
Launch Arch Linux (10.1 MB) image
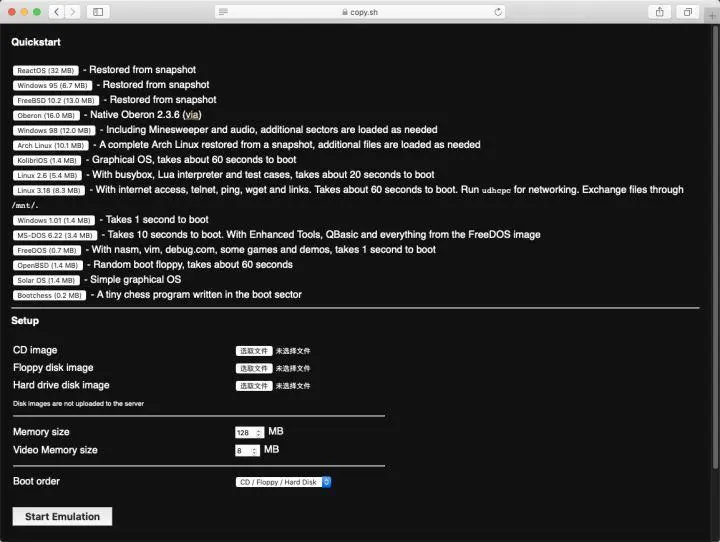(51, 145)
